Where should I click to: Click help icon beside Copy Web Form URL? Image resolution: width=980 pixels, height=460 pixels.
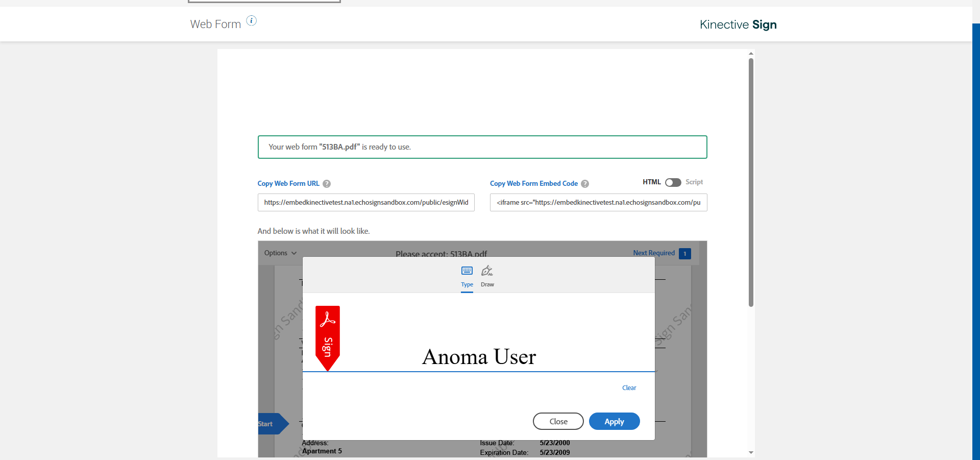(327, 184)
